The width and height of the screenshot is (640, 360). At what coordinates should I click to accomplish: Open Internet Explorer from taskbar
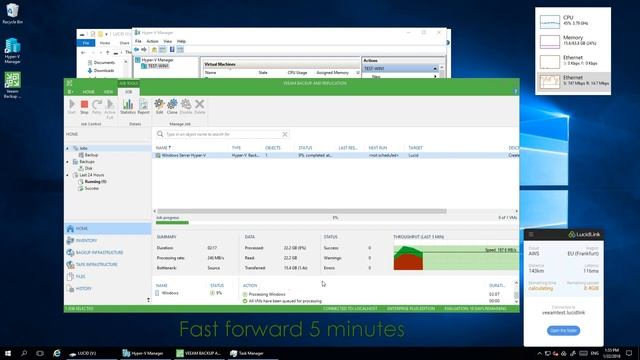(57, 353)
